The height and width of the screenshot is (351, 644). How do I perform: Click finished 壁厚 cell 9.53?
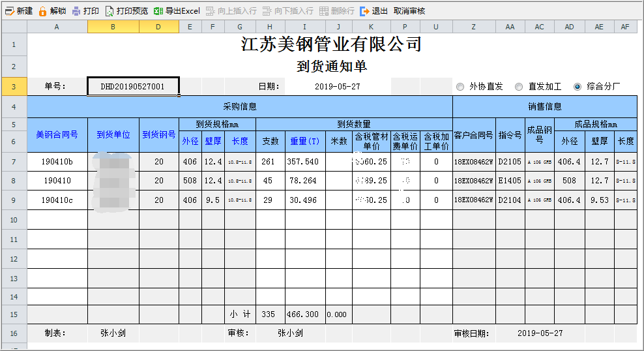tap(599, 200)
